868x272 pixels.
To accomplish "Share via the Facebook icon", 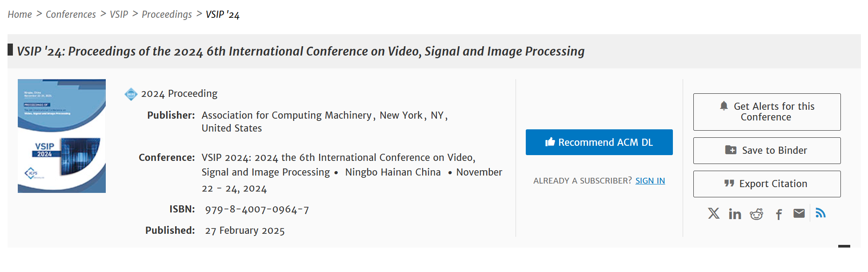I will coord(779,215).
